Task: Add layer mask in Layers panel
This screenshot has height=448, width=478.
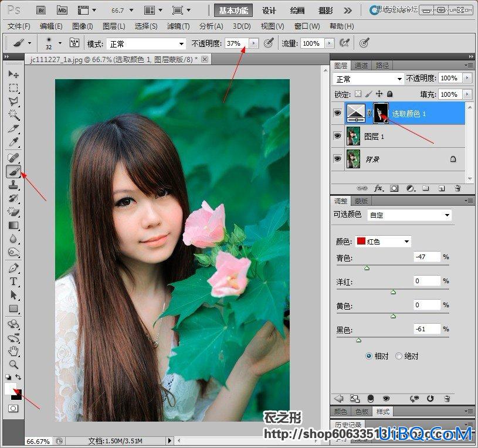Action: 394,188
